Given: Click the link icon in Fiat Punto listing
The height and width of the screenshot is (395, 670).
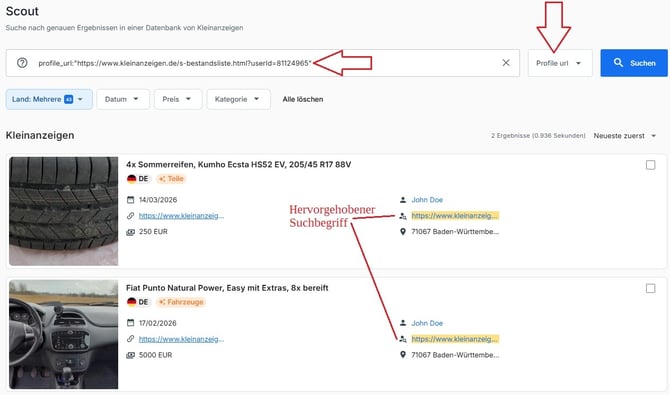Looking at the screenshot, I should [x=130, y=339].
